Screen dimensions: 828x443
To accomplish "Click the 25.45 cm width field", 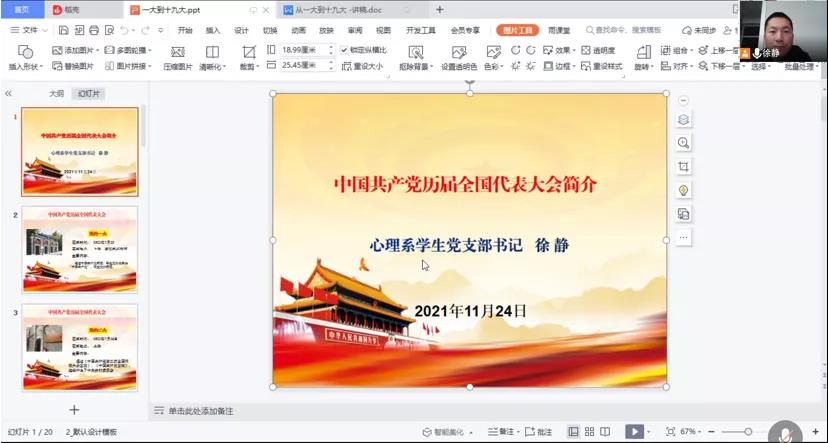I will pos(304,65).
